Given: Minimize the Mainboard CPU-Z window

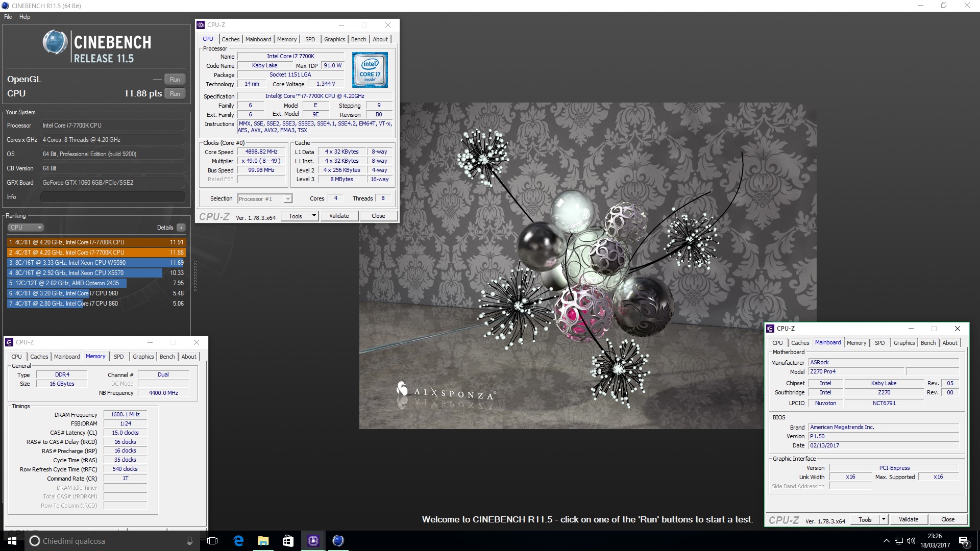Looking at the screenshot, I should tap(911, 329).
